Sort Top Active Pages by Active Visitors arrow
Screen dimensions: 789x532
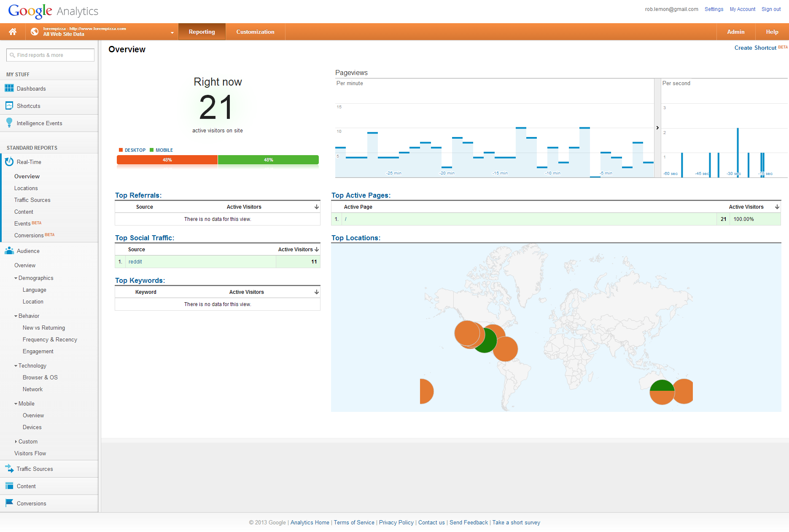pos(777,207)
